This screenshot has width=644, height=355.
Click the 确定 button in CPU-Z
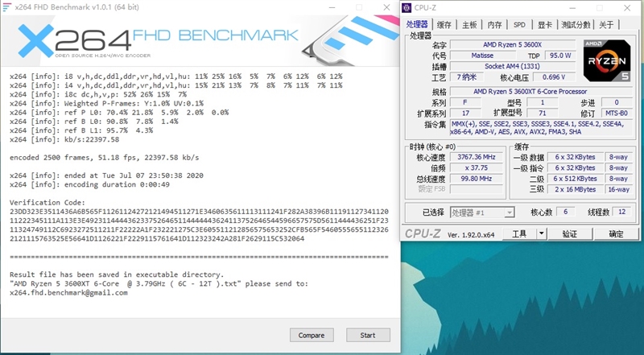coord(616,233)
